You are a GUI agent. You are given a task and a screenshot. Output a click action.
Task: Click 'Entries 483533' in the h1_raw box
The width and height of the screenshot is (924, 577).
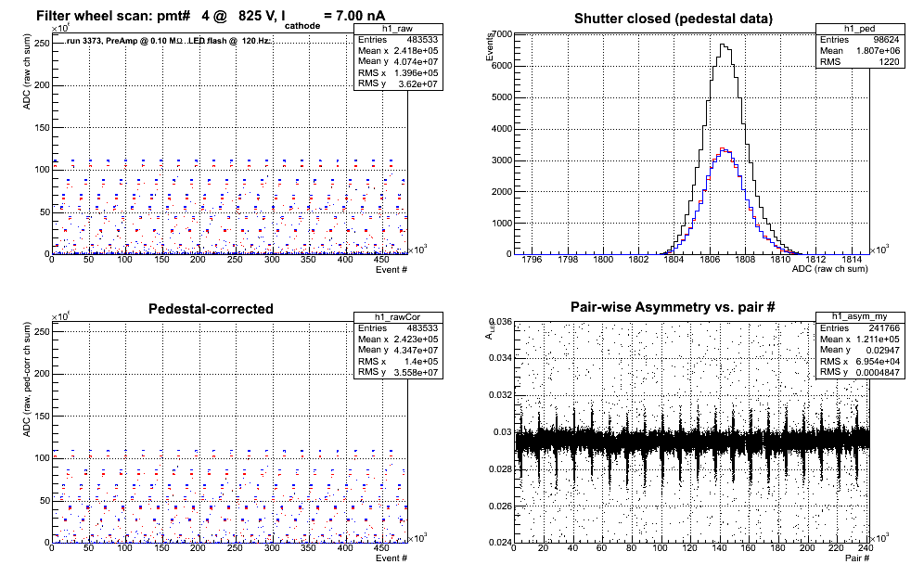pyautogui.click(x=398, y=40)
